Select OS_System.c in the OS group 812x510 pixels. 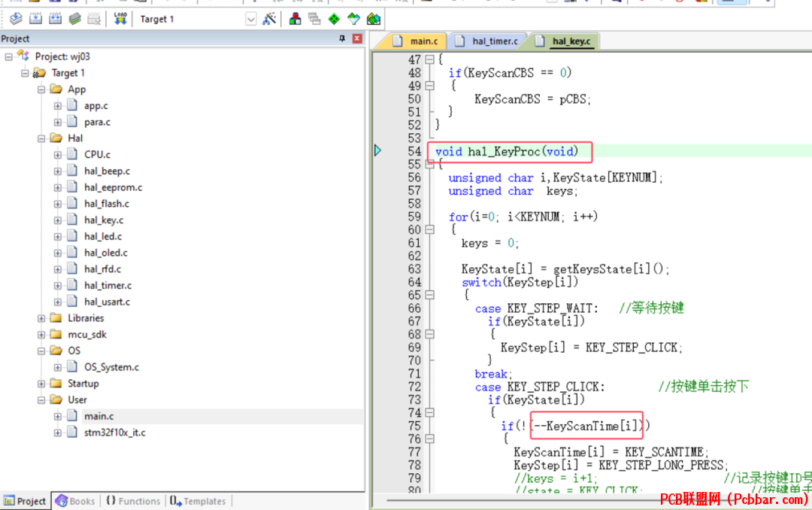[x=111, y=368]
